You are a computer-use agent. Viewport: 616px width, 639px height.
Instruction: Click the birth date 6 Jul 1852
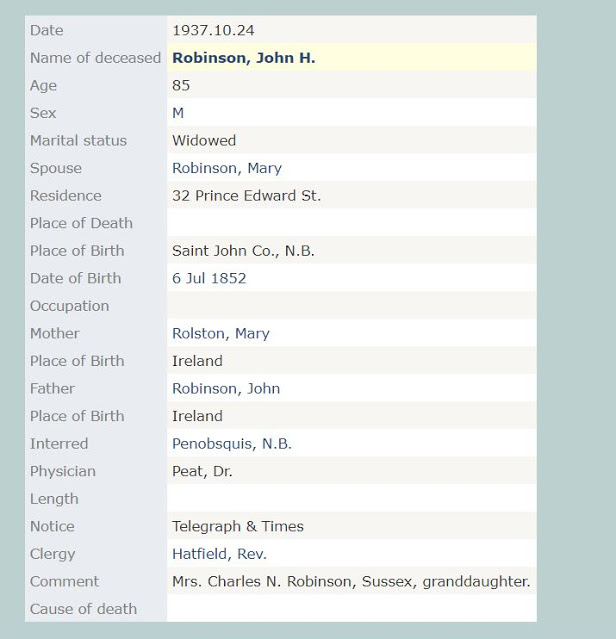click(x=209, y=278)
